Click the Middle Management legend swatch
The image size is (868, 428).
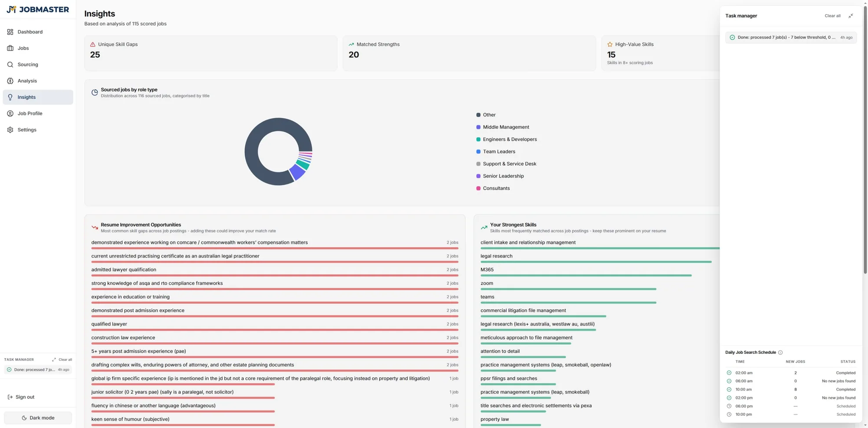(478, 127)
